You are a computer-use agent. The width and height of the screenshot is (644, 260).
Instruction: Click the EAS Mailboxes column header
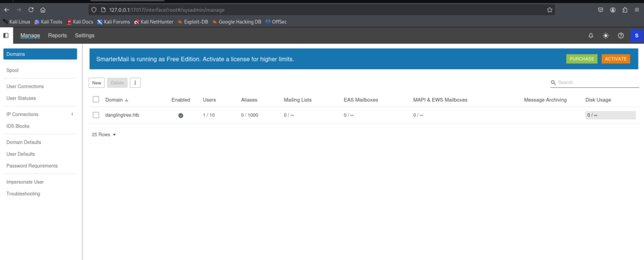361,100
